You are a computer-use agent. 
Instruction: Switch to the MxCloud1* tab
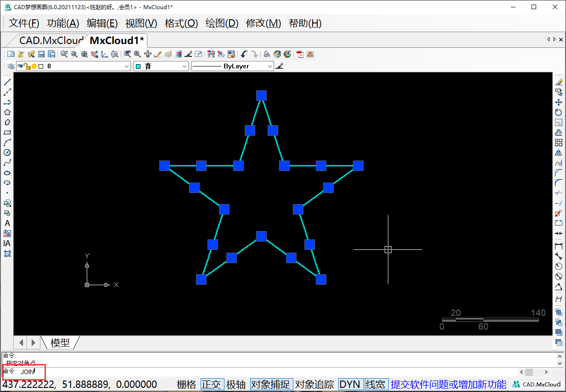(117, 40)
